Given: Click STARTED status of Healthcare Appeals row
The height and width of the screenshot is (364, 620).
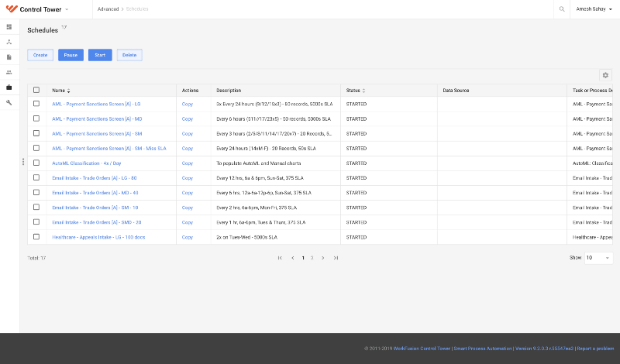Looking at the screenshot, I should coord(356,238).
